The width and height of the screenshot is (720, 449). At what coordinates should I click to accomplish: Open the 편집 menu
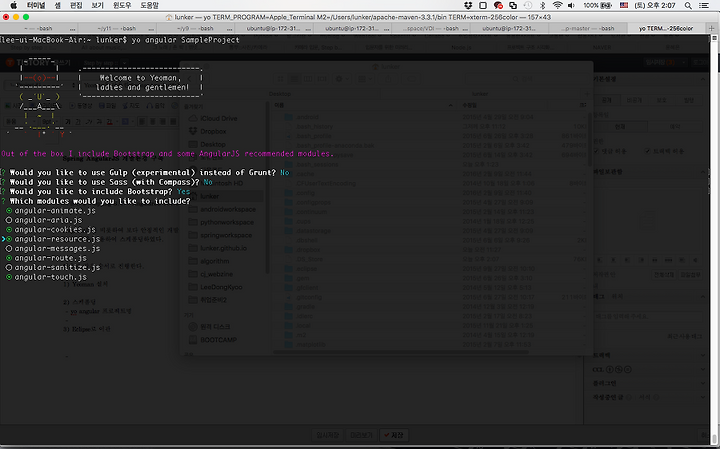click(76, 6)
